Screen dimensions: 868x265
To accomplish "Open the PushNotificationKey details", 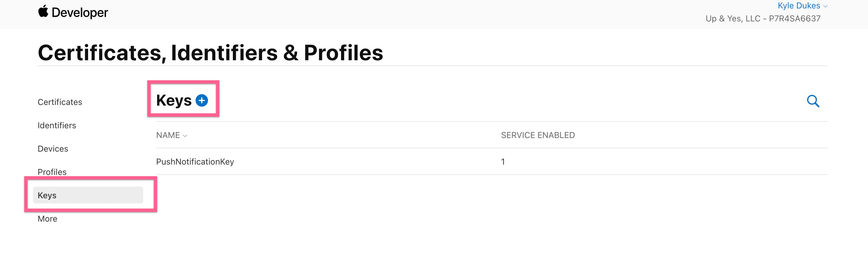I will 195,162.
